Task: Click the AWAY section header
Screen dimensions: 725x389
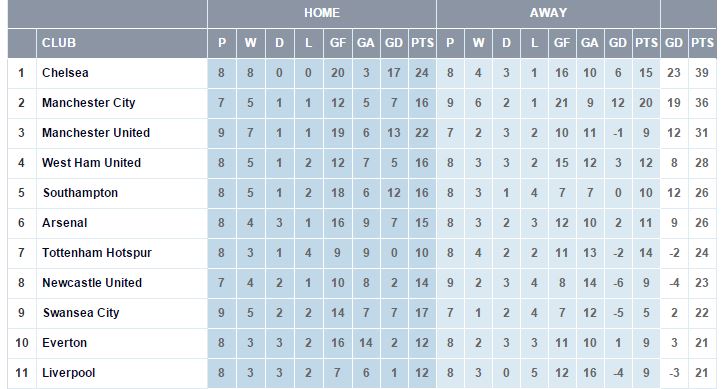Action: tap(548, 13)
